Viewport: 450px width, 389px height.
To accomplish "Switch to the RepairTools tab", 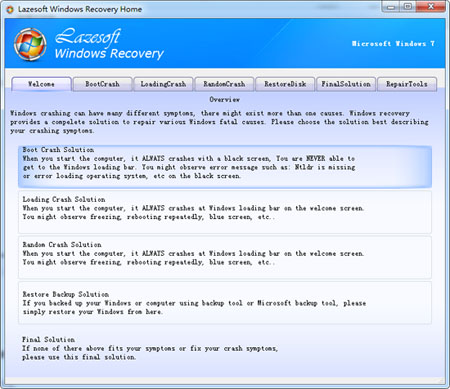I will 407,84.
